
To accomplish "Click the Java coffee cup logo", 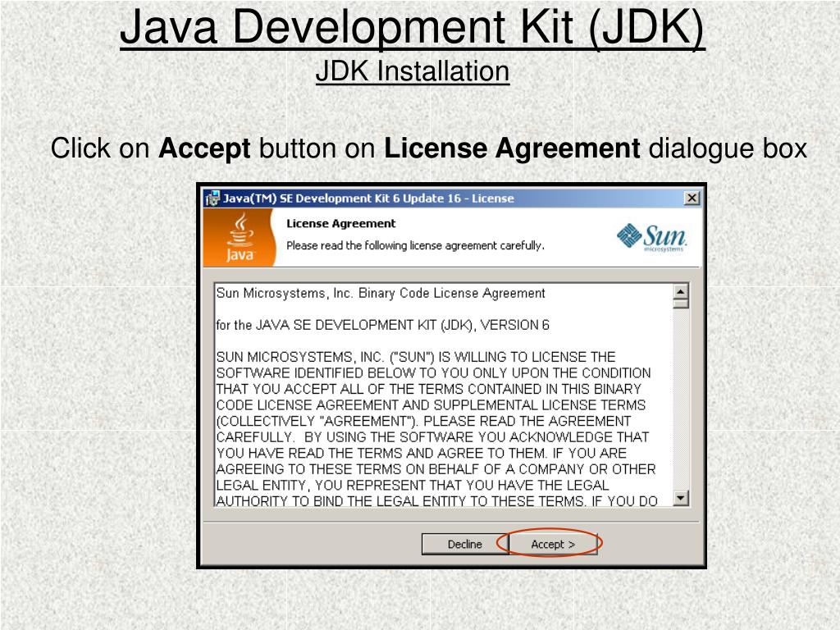I will [x=240, y=237].
